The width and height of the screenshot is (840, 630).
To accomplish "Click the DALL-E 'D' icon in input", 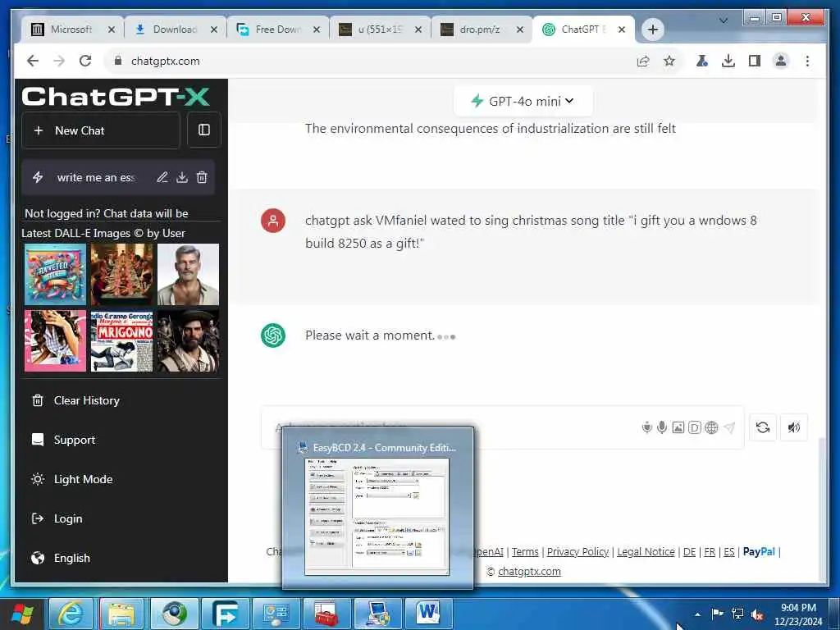I will 694,427.
